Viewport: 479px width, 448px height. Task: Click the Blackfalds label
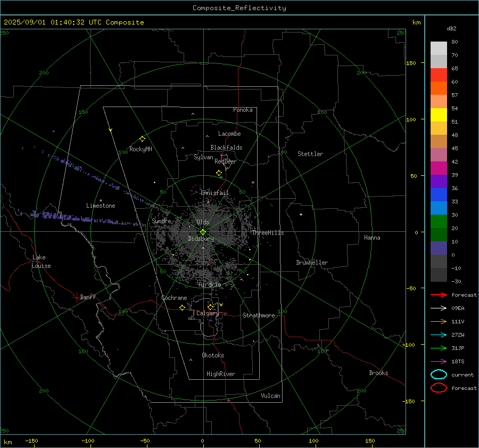click(x=226, y=148)
